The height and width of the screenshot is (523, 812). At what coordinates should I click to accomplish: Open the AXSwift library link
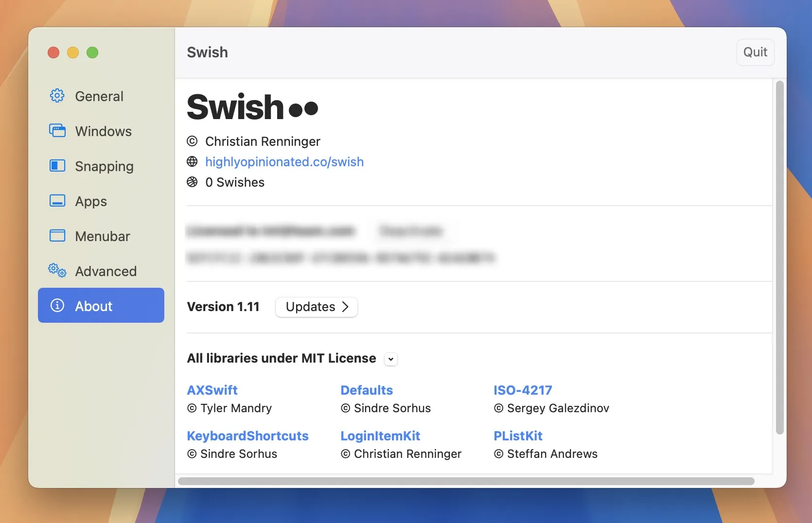point(212,390)
